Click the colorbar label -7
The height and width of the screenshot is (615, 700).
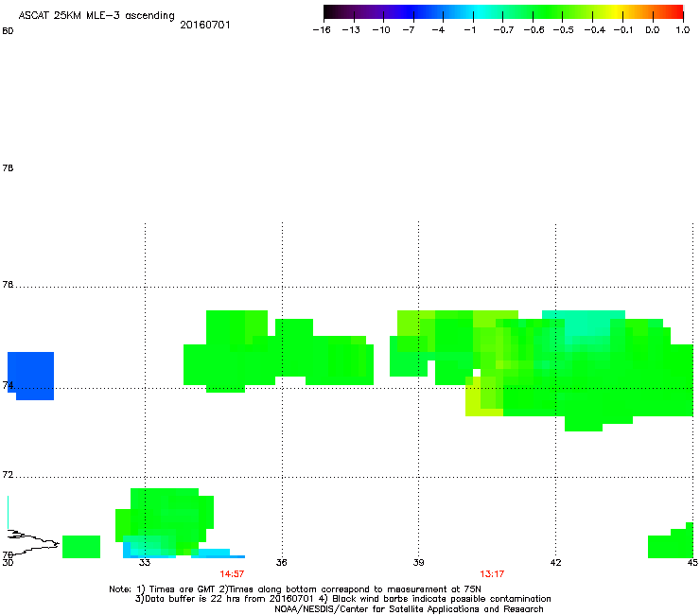408,30
